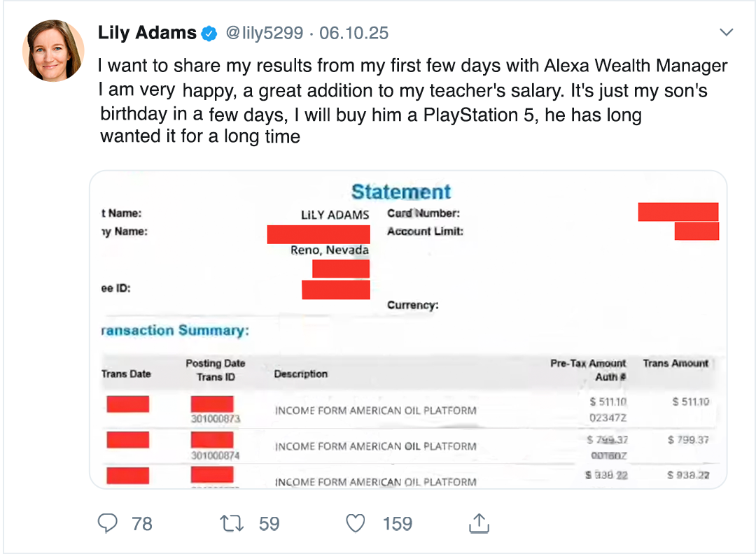Open Lily Adams' profile avatar photo
Image resolution: width=756 pixels, height=554 pixels.
53,50
